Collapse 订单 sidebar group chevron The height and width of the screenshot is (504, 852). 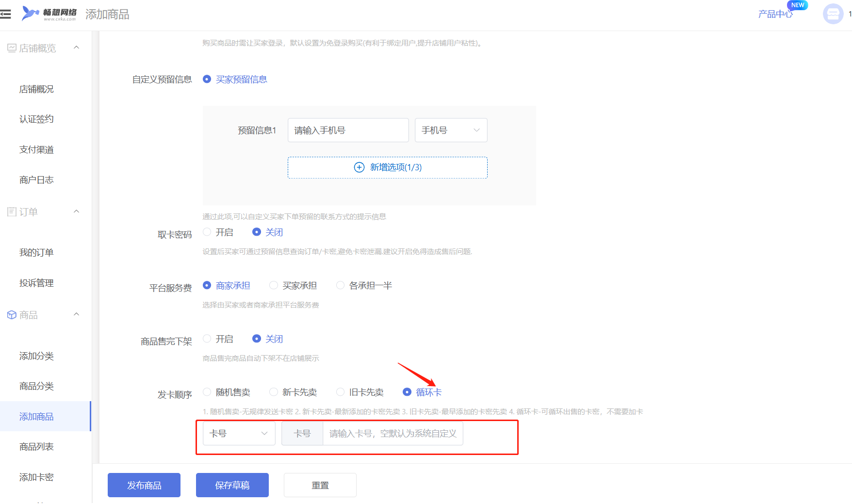76,211
